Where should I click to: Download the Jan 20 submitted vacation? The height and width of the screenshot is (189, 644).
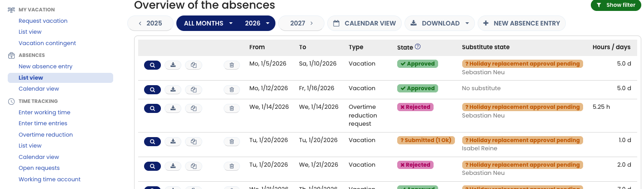(x=173, y=142)
